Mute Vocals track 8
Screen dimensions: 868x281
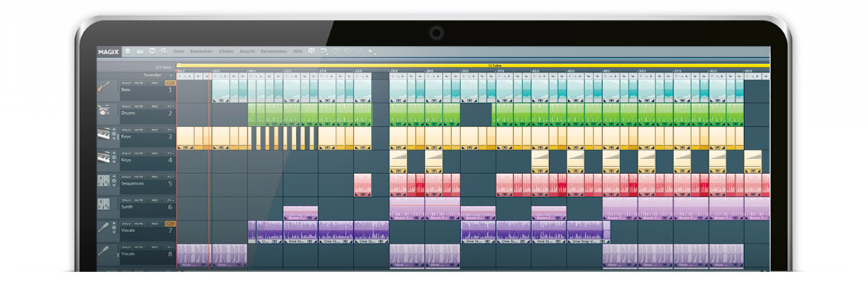(138, 247)
